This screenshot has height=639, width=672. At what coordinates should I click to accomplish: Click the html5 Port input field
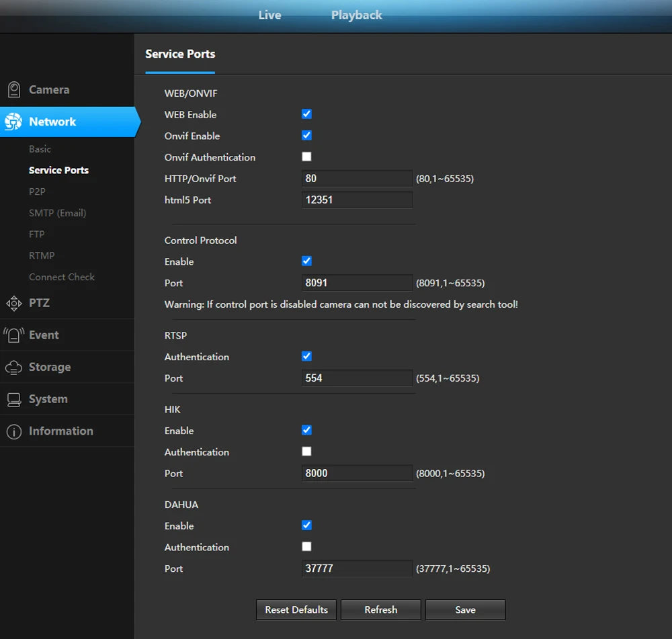357,200
